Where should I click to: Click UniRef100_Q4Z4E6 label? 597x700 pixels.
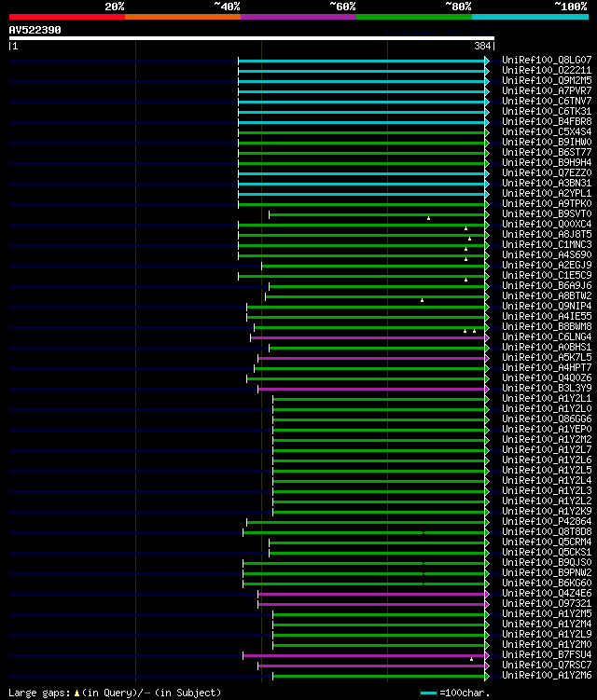pyautogui.click(x=547, y=594)
